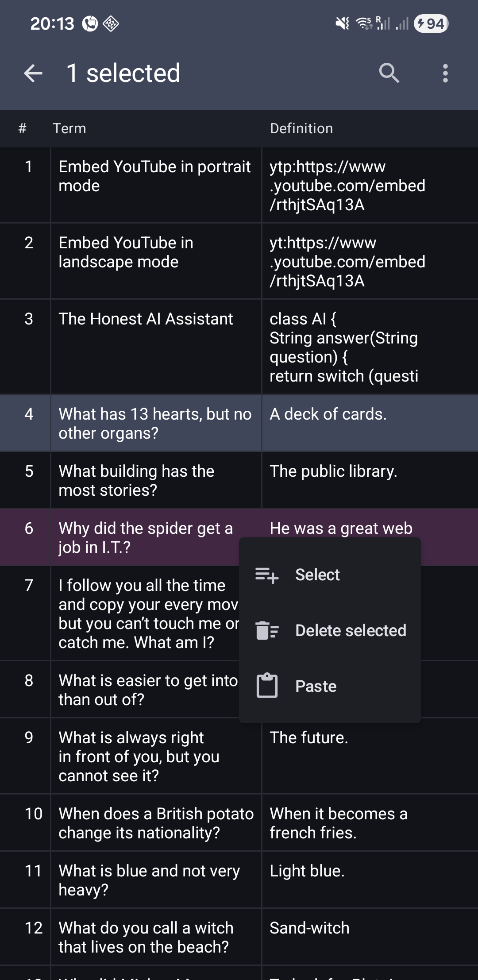Tap the YouTube embed link in row 2
478x980 pixels.
click(347, 262)
